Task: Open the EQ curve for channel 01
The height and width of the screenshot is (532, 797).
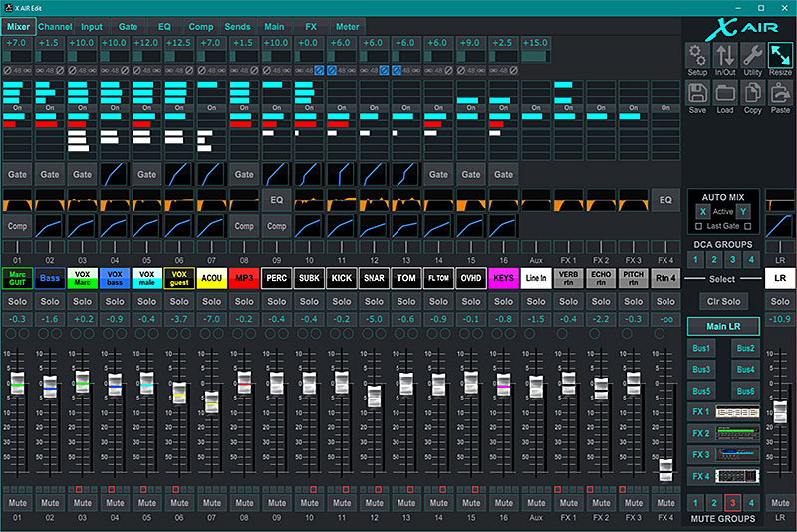Action: (17, 200)
